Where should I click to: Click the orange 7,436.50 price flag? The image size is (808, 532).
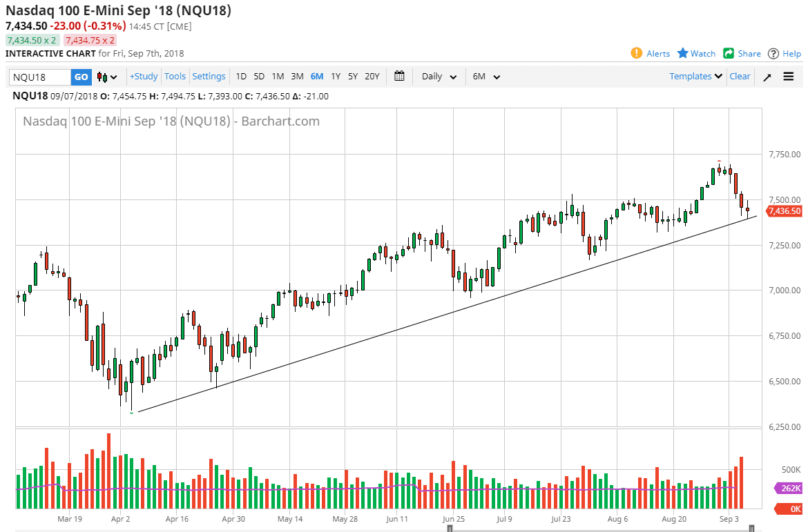(784, 211)
